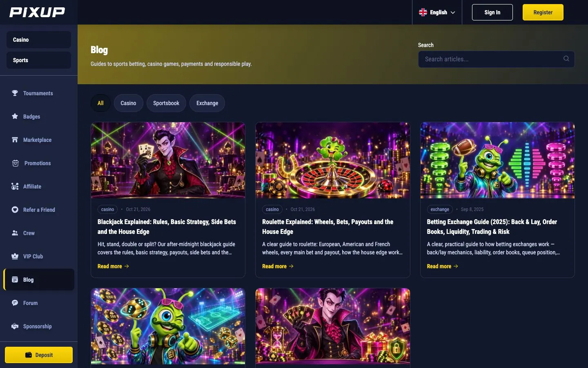Click the VIP Club crown icon
This screenshot has width=588, height=368.
[15, 256]
